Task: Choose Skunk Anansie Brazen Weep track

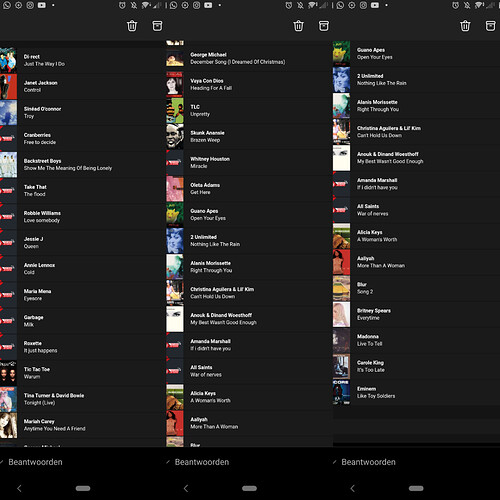Action: [249, 137]
